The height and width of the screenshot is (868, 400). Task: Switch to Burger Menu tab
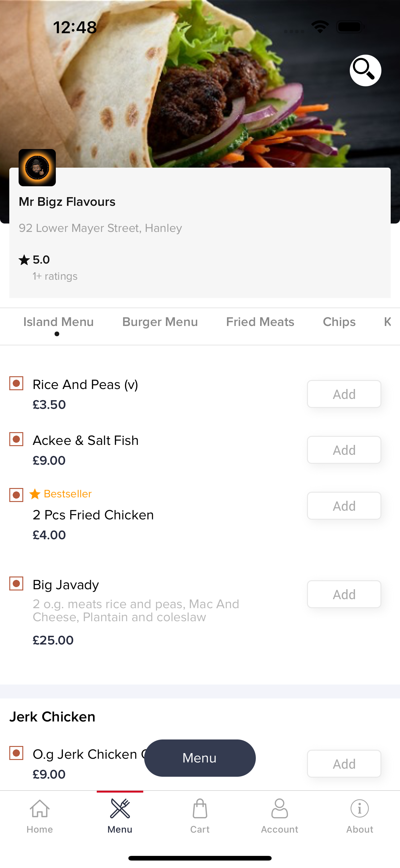(x=160, y=322)
